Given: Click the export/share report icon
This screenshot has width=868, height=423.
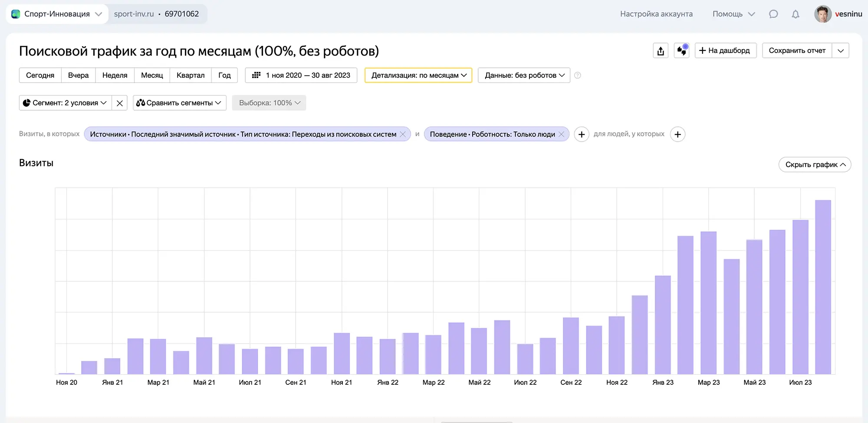Looking at the screenshot, I should tap(661, 50).
